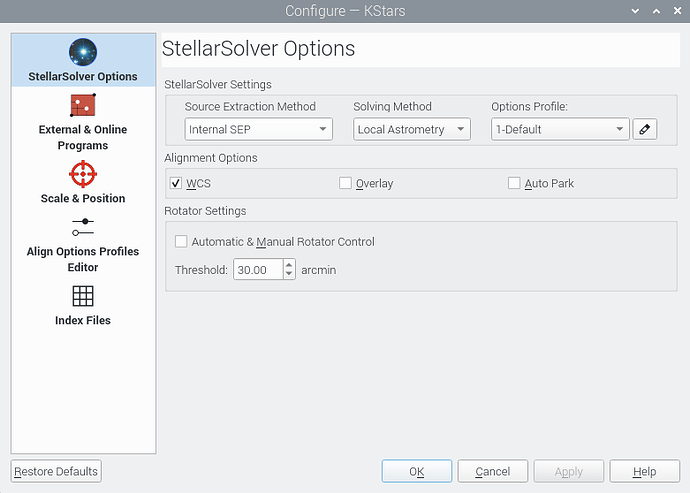Screen dimensions: 690x493
Task: Increase the Threshold value with up arrow
Action: point(289,265)
